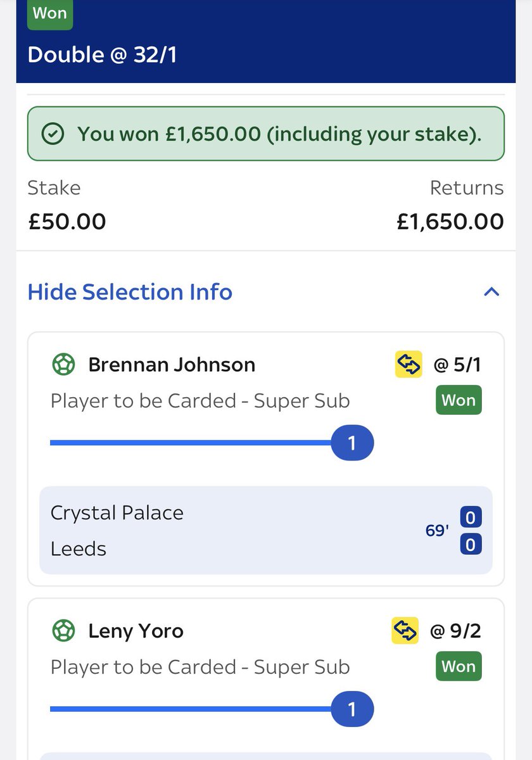Screen dimensions: 532x760
Task: Click the Returns £1,650.00 amount
Action: [450, 222]
